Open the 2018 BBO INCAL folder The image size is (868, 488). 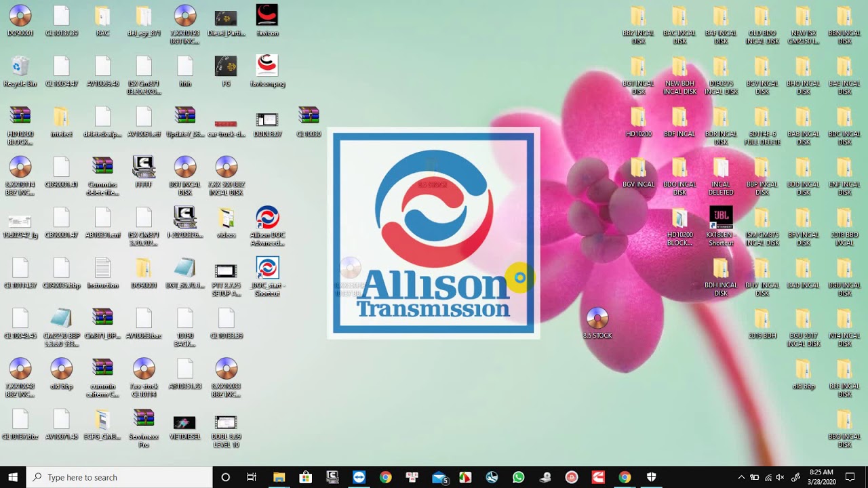(844, 226)
